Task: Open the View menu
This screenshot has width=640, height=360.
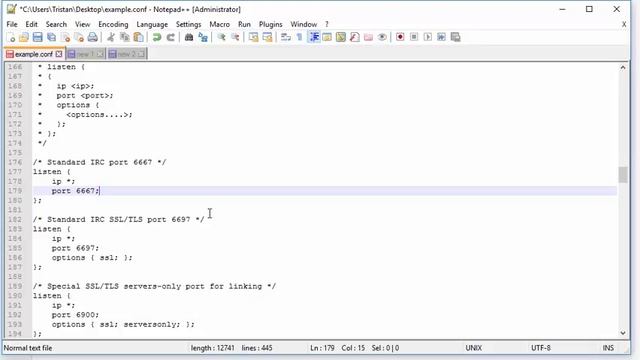Action: (82, 24)
